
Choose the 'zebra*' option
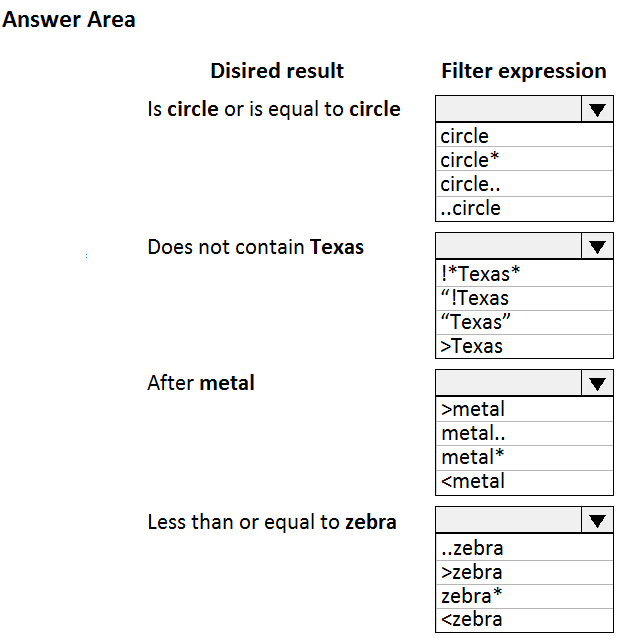(x=524, y=596)
